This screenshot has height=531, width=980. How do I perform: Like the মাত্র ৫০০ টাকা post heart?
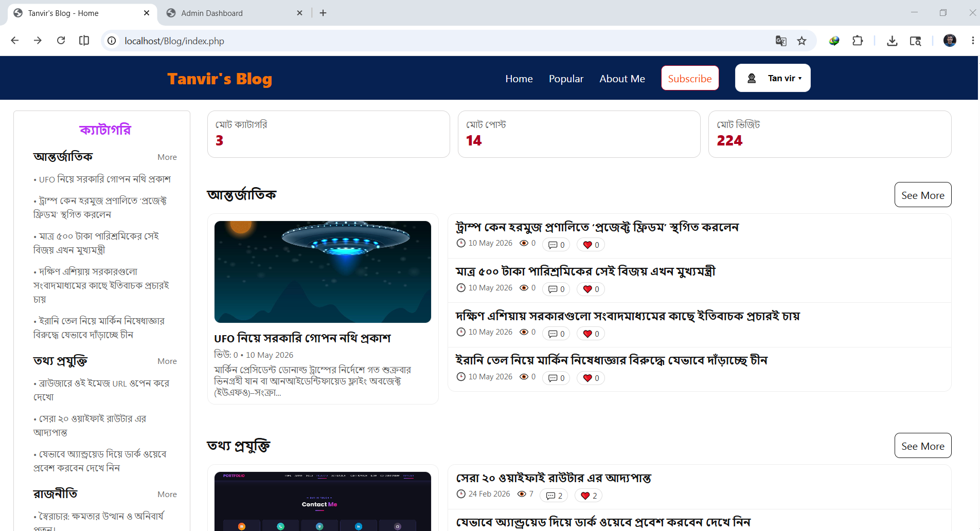[591, 289]
